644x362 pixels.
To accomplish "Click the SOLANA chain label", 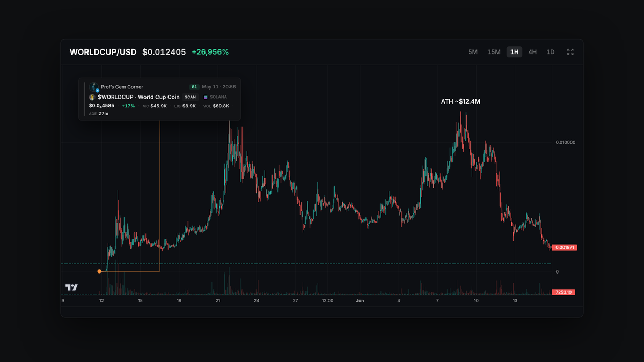I will 218,97.
